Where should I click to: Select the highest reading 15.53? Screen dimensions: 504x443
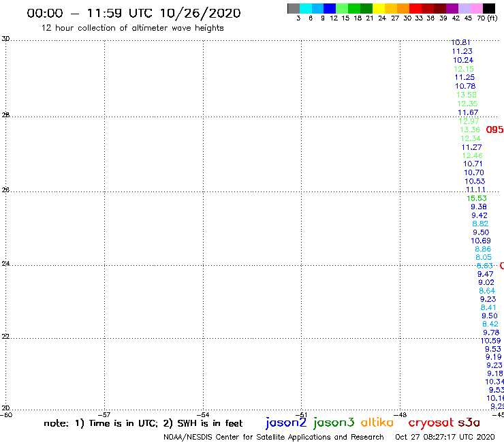(477, 198)
